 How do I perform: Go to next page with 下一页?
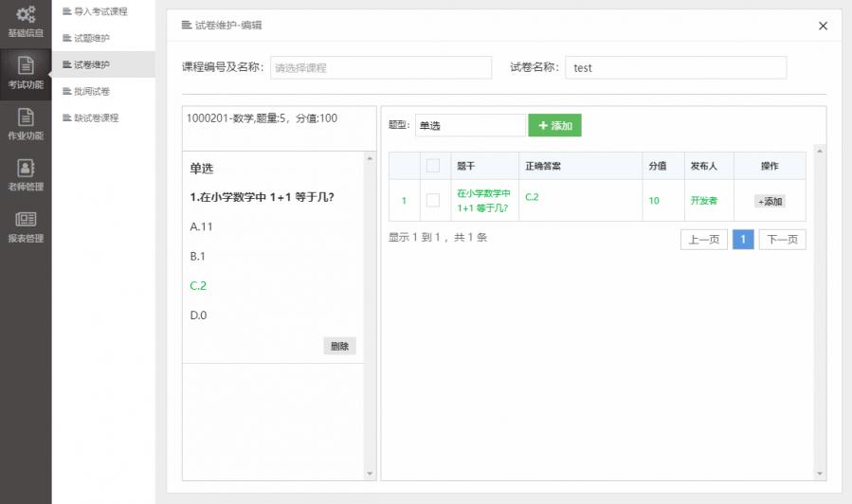[x=782, y=240]
